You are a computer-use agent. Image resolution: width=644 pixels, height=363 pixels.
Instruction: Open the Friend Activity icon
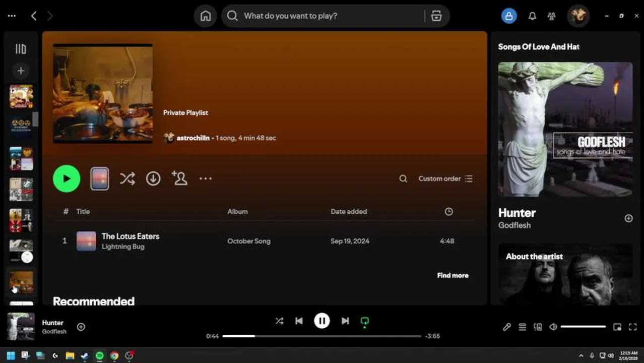coord(551,16)
